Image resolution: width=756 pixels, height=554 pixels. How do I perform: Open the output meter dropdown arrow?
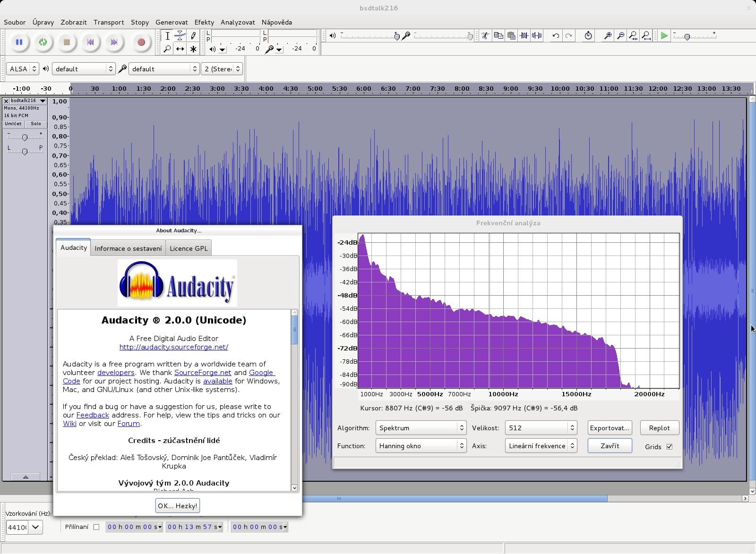click(x=223, y=50)
